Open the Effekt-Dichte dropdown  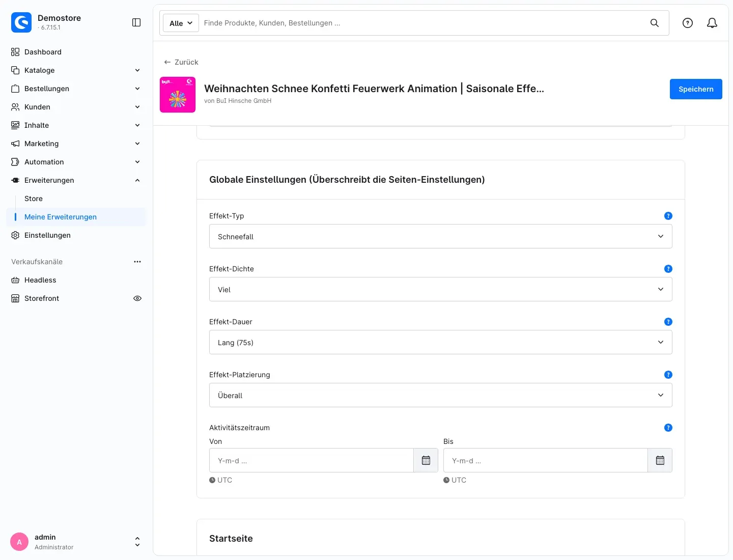click(x=441, y=289)
